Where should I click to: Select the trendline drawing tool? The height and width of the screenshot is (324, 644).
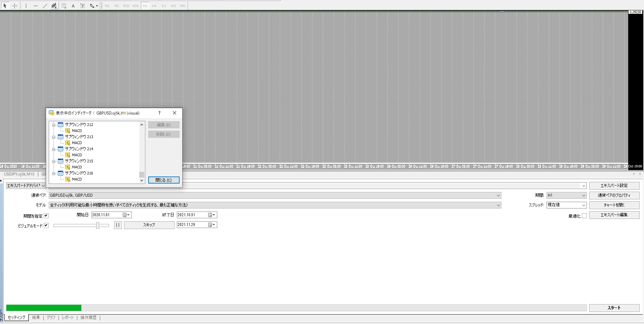click(x=45, y=6)
